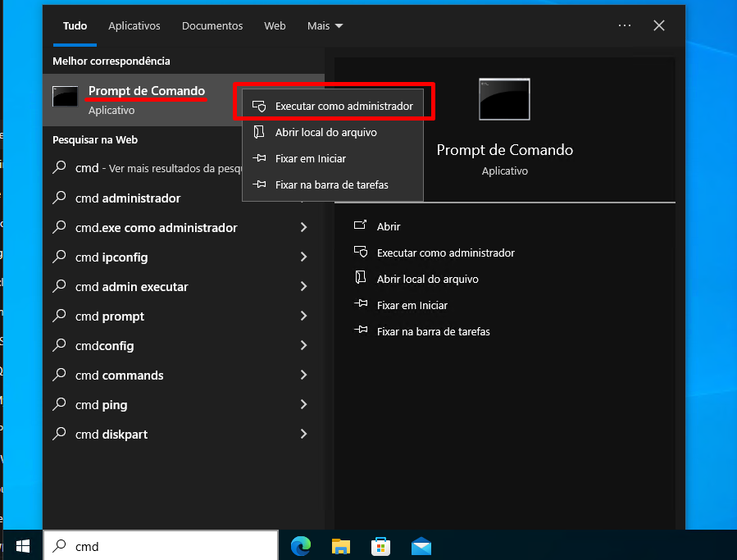Open File Explorer from the taskbar
The height and width of the screenshot is (560, 737).
(x=341, y=546)
